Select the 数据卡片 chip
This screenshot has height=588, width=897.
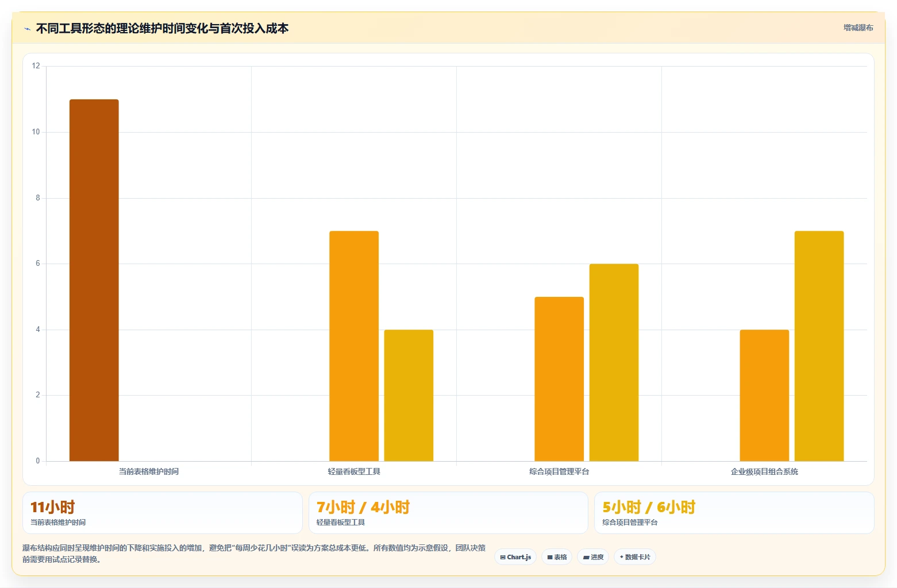coord(635,557)
